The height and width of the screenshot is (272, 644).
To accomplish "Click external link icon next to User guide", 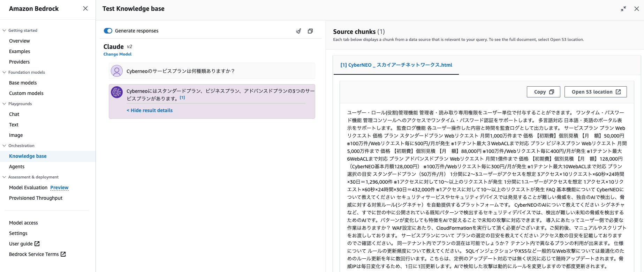I will [x=37, y=244].
